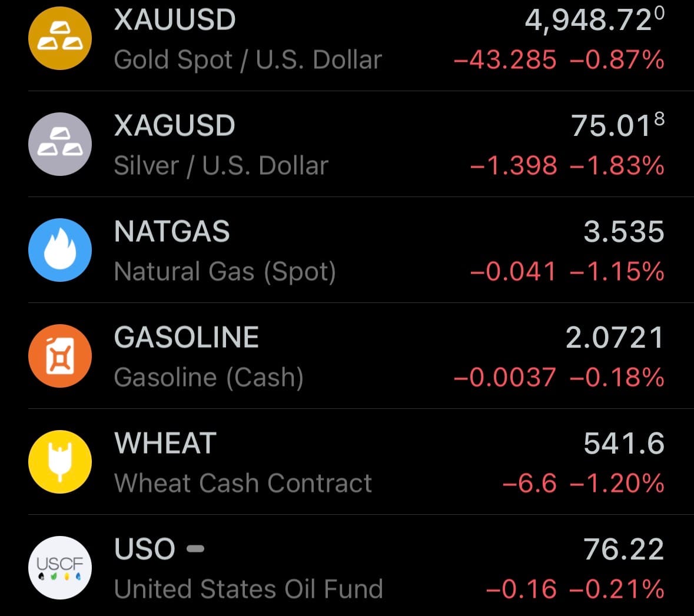
Task: Tap the gray dash beside USO
Action: click(195, 549)
